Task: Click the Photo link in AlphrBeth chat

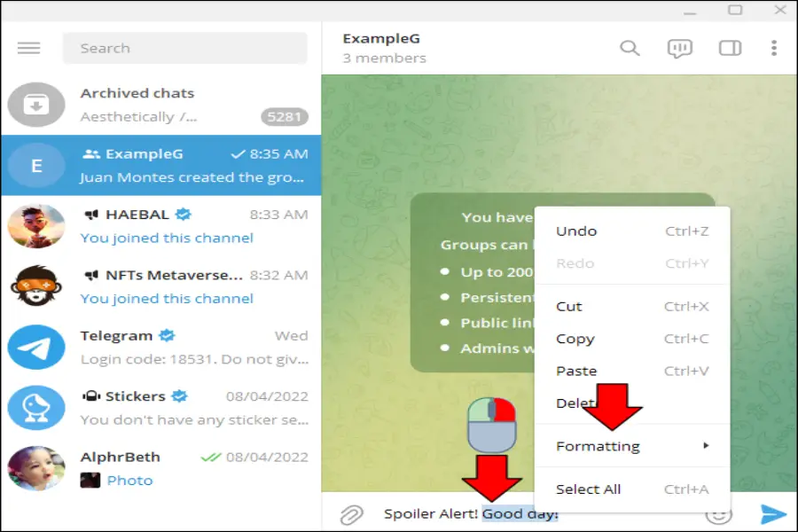Action: [x=129, y=481]
